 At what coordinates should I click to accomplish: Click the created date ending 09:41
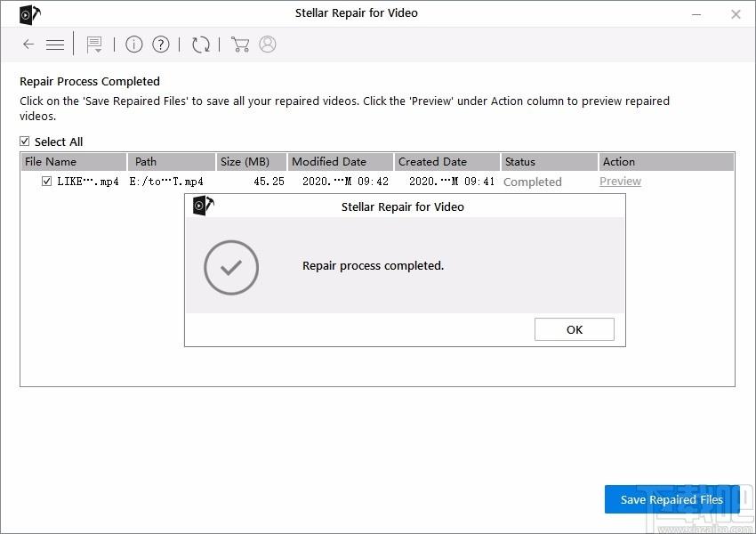(452, 182)
